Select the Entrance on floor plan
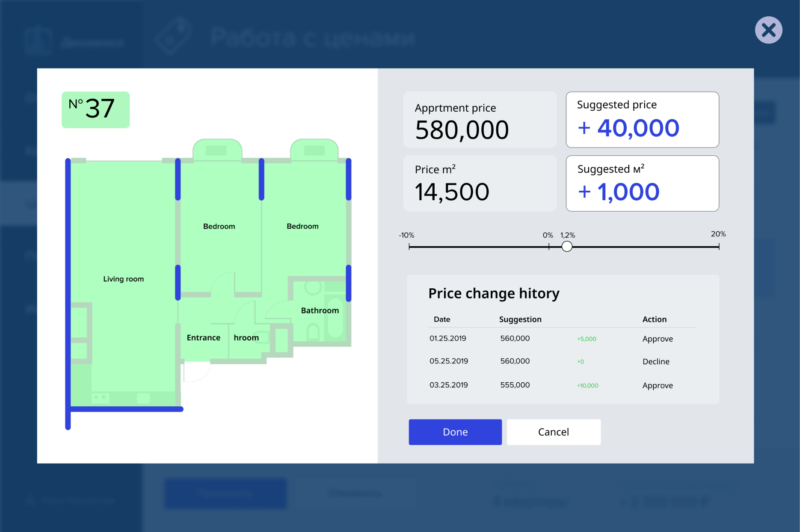The width and height of the screenshot is (800, 532). coord(204,337)
